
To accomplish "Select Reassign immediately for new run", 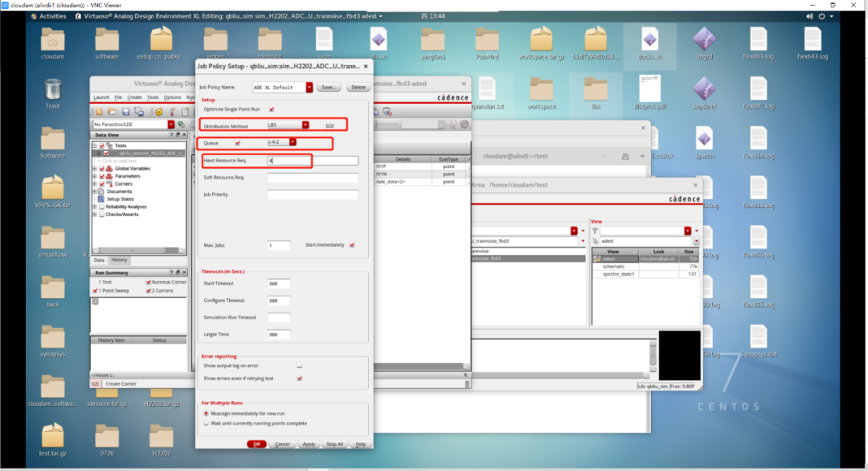I will (x=206, y=413).
